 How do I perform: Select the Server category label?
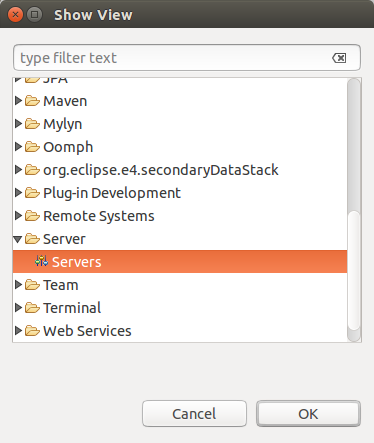tap(64, 239)
